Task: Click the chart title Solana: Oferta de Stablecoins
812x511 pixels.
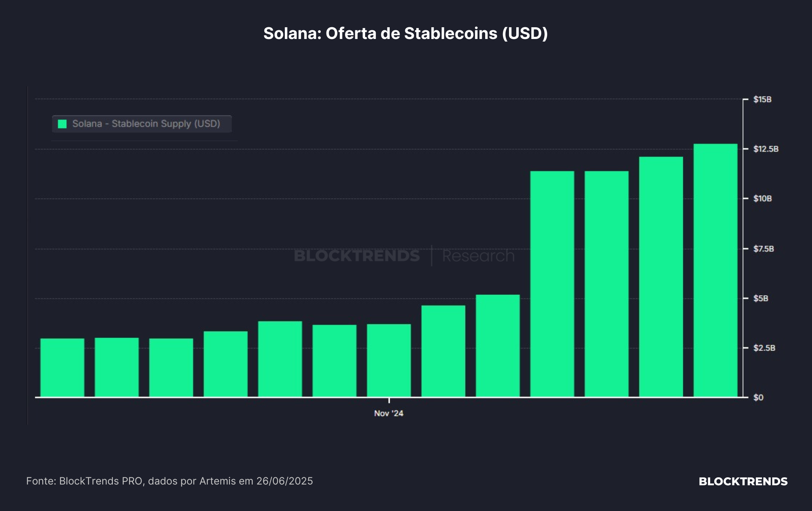Action: click(x=406, y=33)
